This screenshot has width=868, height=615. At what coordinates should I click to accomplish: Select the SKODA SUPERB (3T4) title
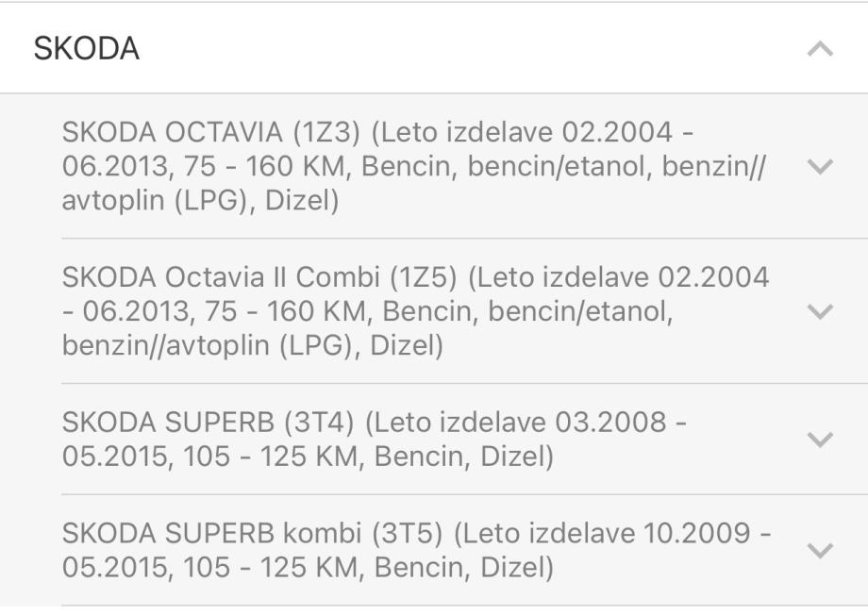[x=209, y=422]
